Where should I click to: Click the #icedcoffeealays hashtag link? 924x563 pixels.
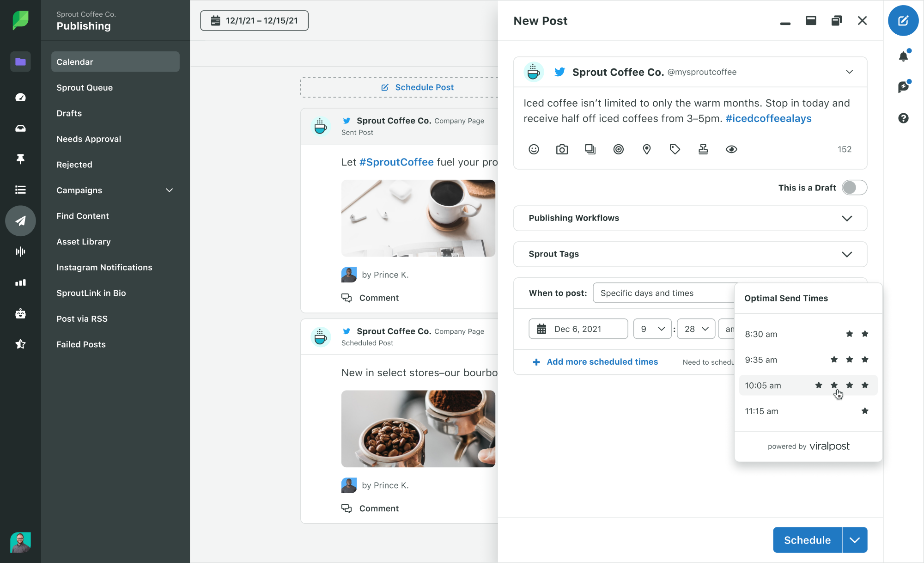click(767, 119)
